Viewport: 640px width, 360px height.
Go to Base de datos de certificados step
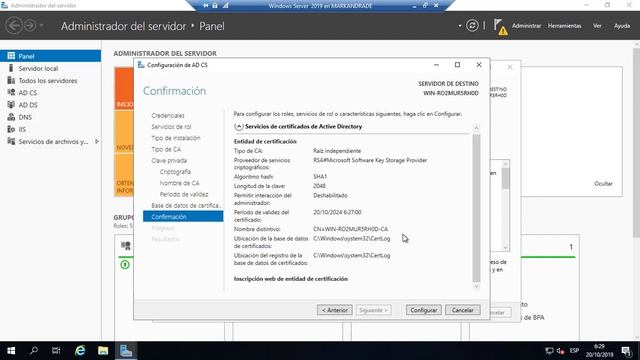click(186, 205)
